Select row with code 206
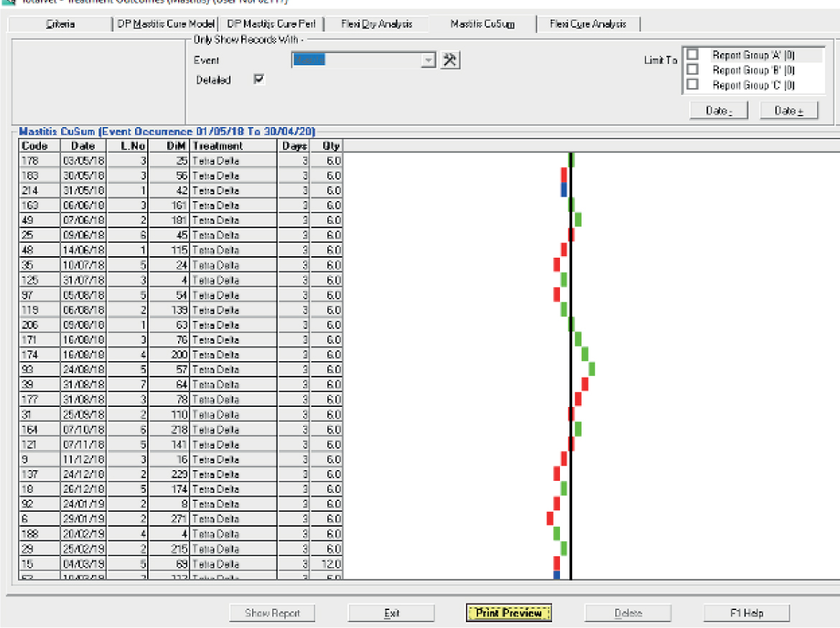This screenshot has width=840, height=628. 180,325
